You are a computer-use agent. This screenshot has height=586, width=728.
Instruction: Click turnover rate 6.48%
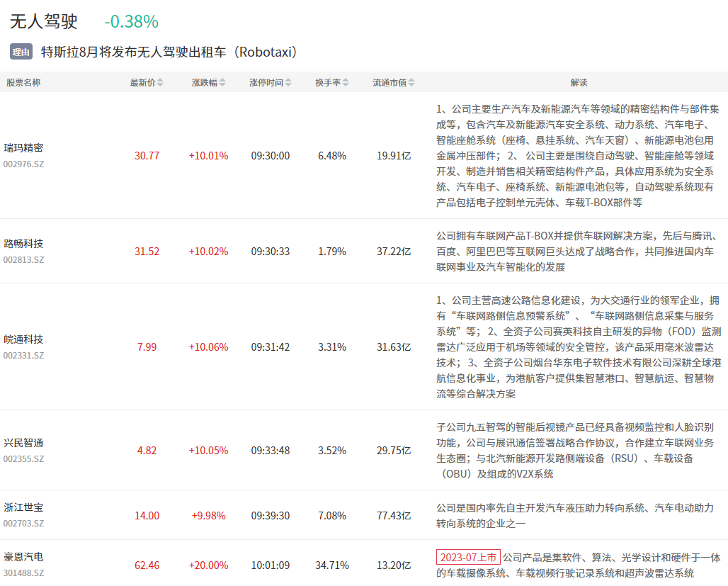tap(332, 156)
